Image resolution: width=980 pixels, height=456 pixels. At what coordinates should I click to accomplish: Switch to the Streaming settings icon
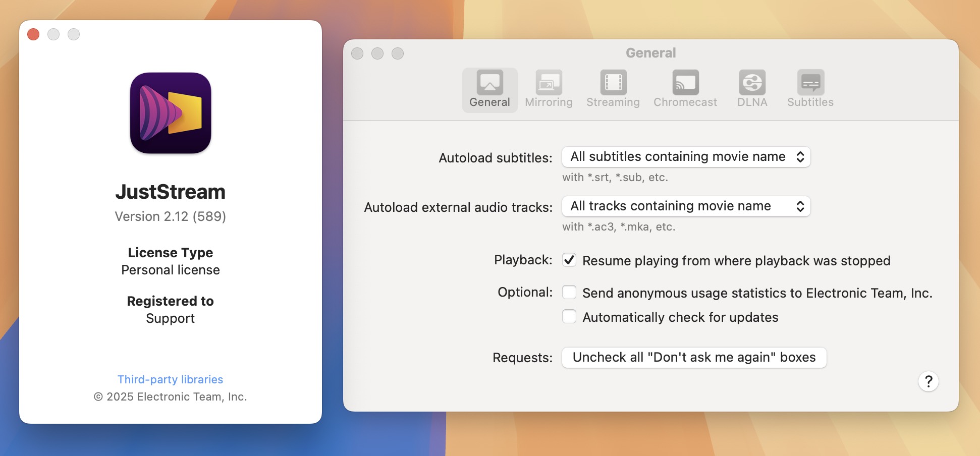pos(613,82)
